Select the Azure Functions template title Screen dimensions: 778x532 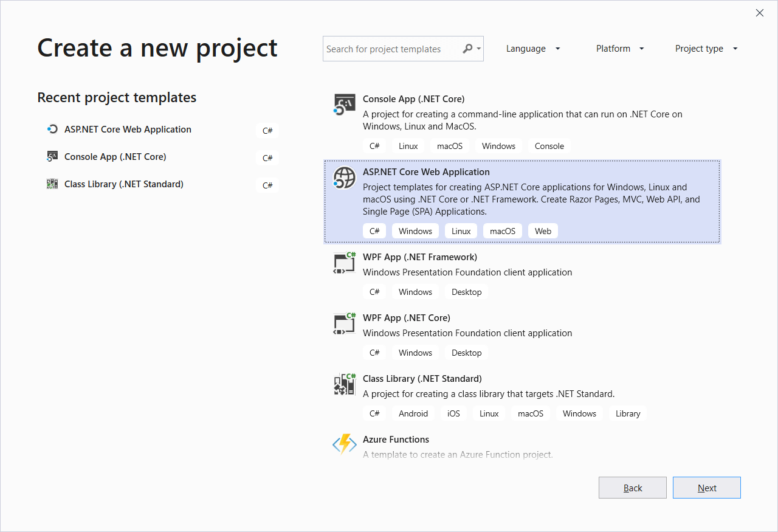(396, 439)
